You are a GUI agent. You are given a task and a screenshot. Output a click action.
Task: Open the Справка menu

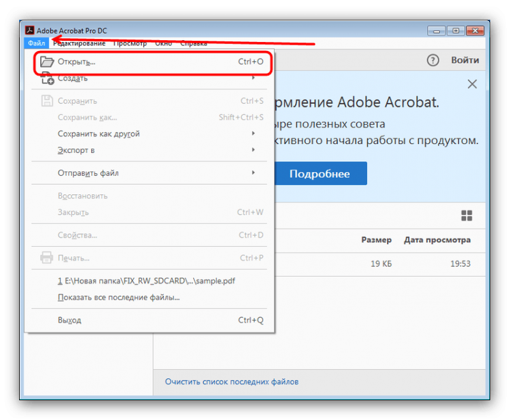coord(194,43)
